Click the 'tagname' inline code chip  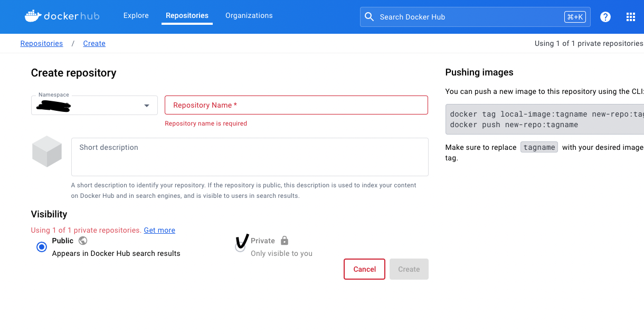tap(539, 147)
